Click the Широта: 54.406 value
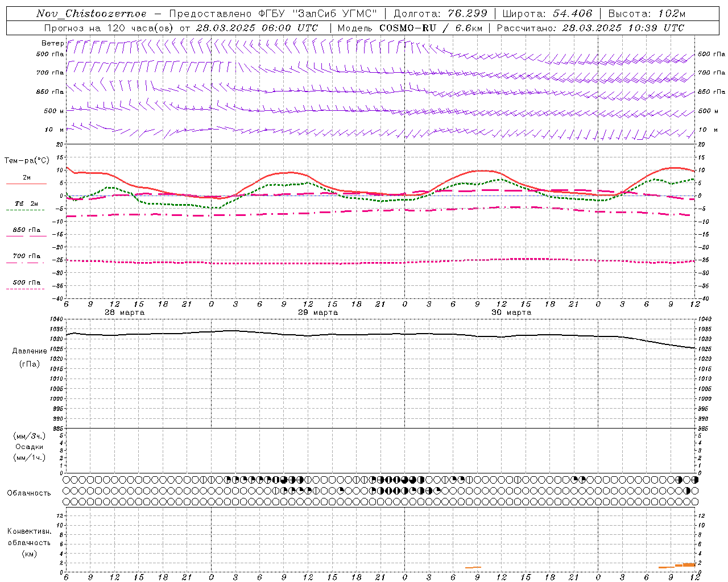 (547, 14)
